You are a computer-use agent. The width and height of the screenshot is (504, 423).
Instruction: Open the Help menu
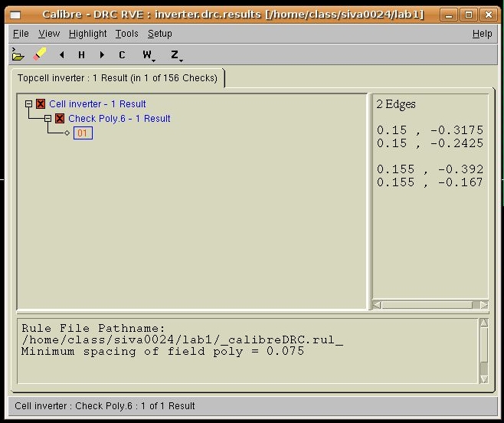point(482,34)
